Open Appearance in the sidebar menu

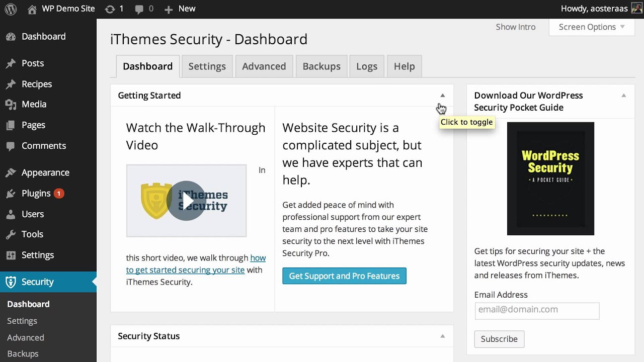45,173
